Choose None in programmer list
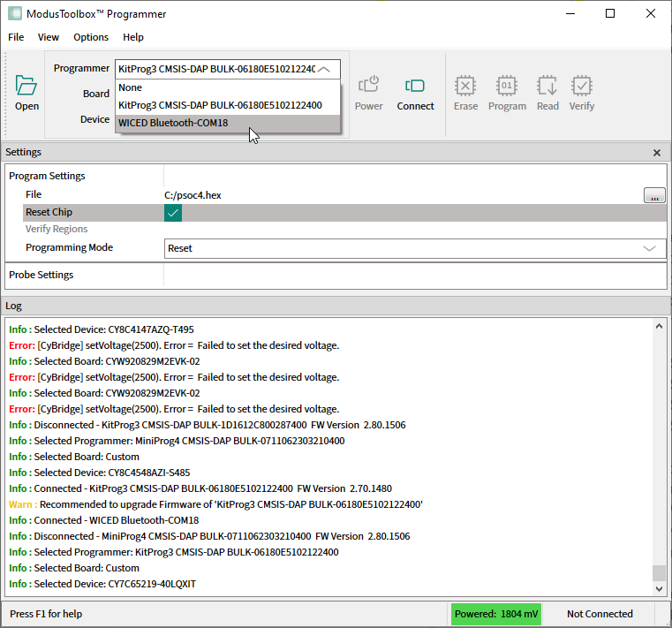The height and width of the screenshot is (628, 672). coord(131,87)
